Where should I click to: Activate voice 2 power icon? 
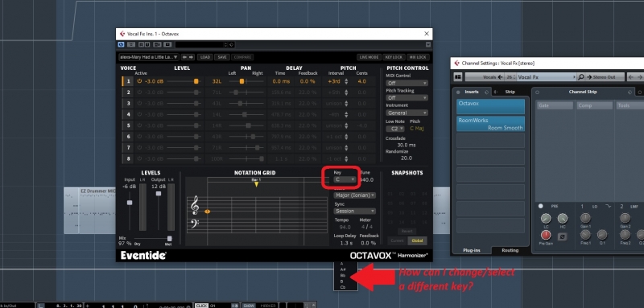pyautogui.click(x=139, y=92)
